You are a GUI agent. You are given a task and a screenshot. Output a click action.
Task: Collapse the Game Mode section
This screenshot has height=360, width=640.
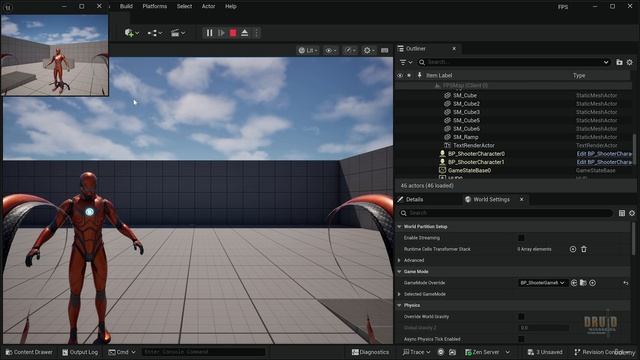point(400,271)
